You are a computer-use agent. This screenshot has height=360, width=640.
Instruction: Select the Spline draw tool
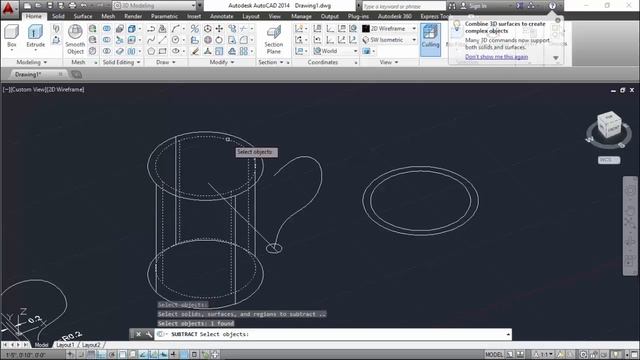coord(151,40)
